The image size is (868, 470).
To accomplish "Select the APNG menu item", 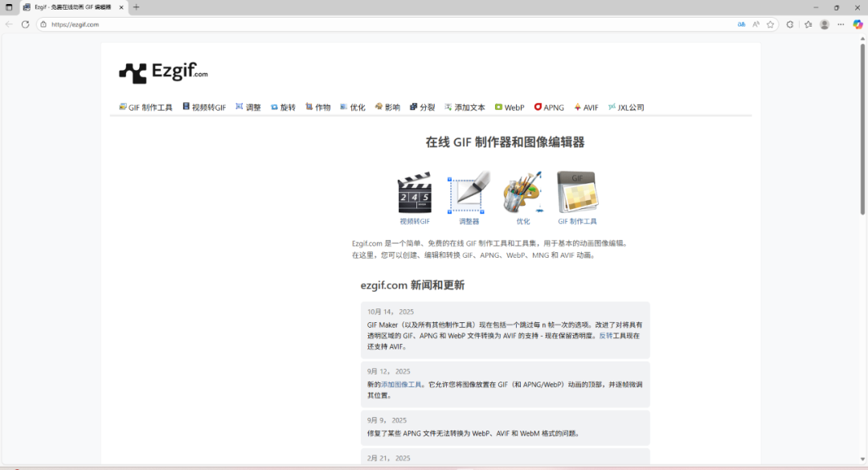I will coord(549,108).
